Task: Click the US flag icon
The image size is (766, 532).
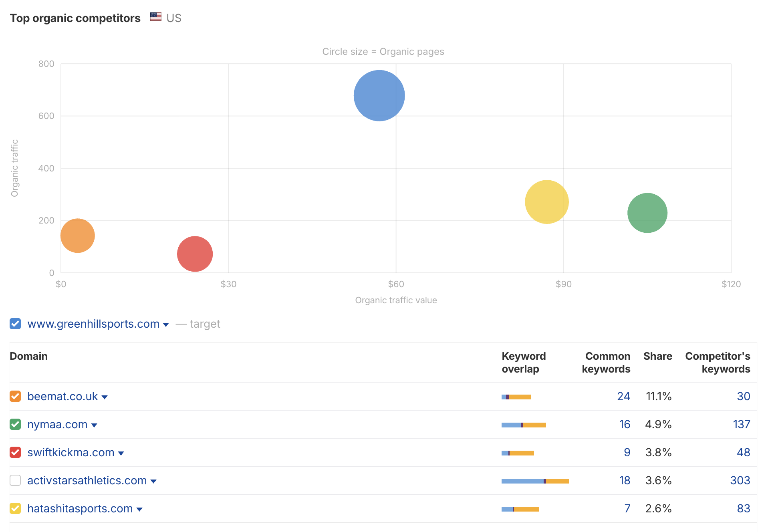Action: pyautogui.click(x=156, y=17)
